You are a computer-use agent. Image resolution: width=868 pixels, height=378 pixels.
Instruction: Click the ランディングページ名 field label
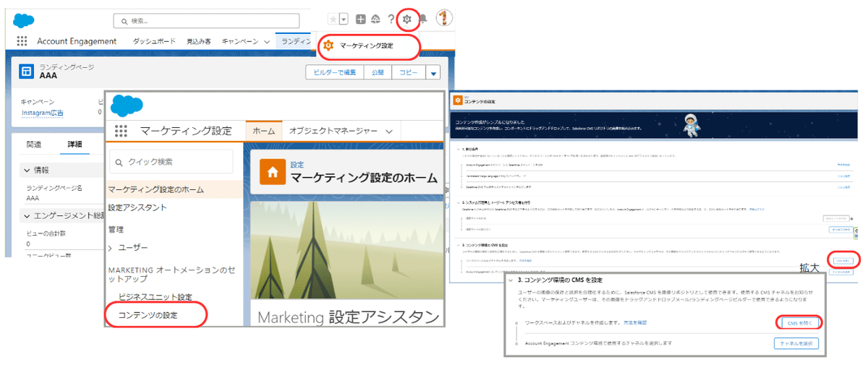(54, 188)
